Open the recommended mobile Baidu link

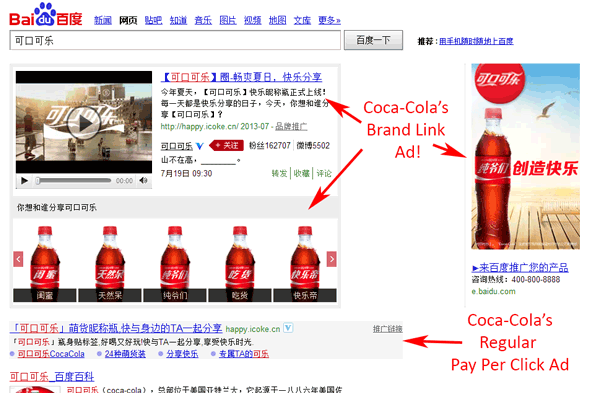[476, 41]
